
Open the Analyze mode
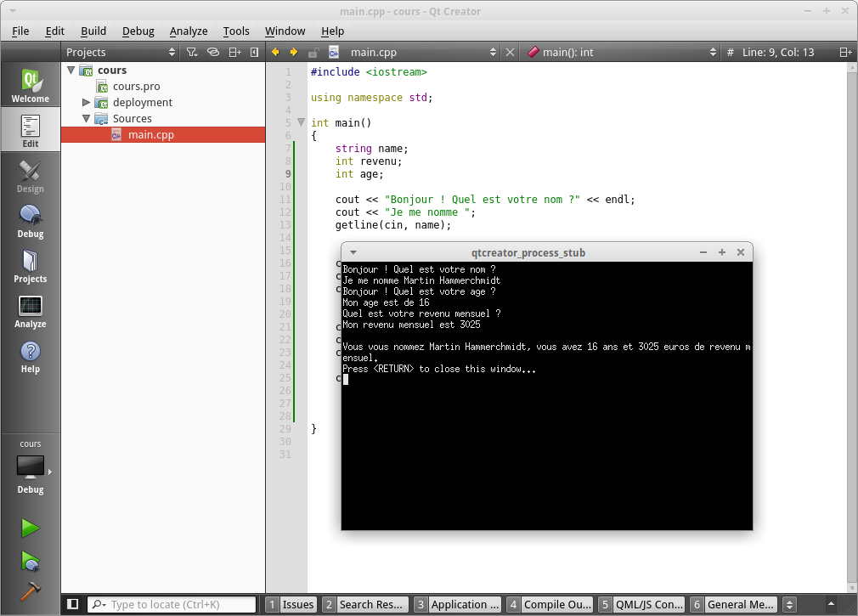(30, 310)
